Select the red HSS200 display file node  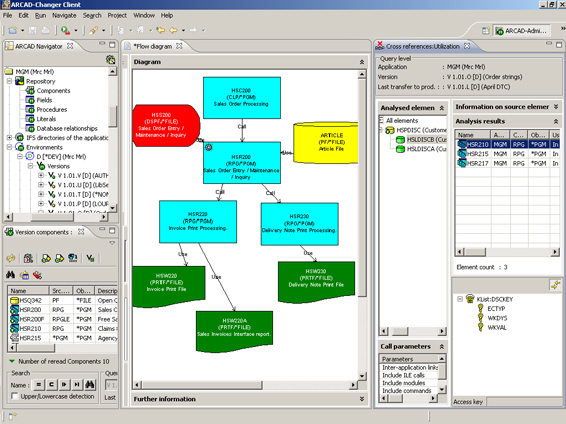[x=166, y=125]
